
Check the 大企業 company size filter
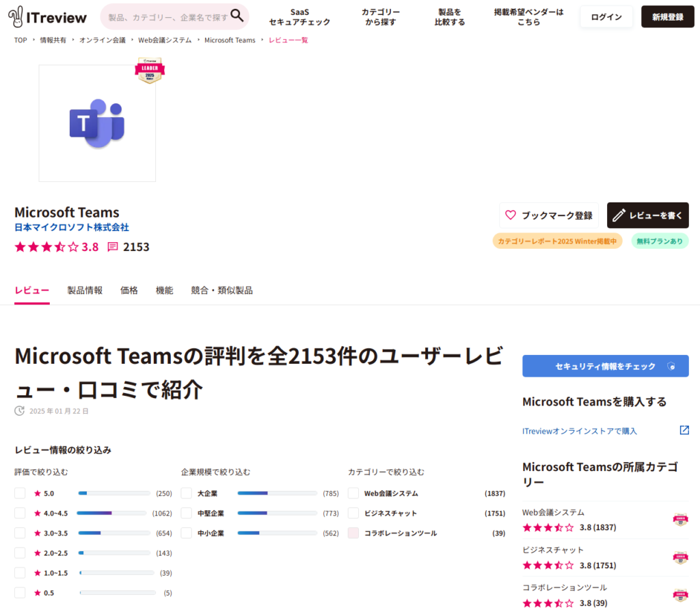[186, 493]
